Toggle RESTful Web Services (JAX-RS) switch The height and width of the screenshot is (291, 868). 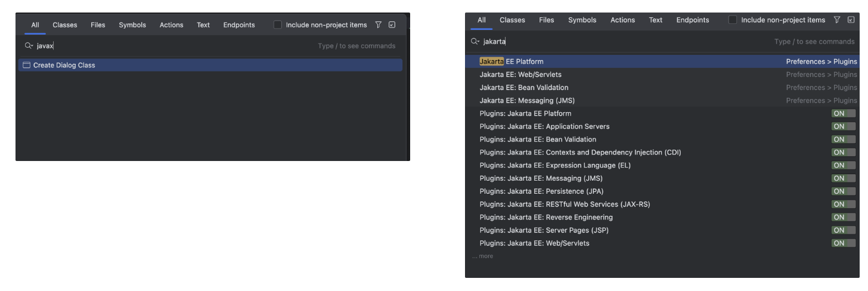(x=844, y=204)
